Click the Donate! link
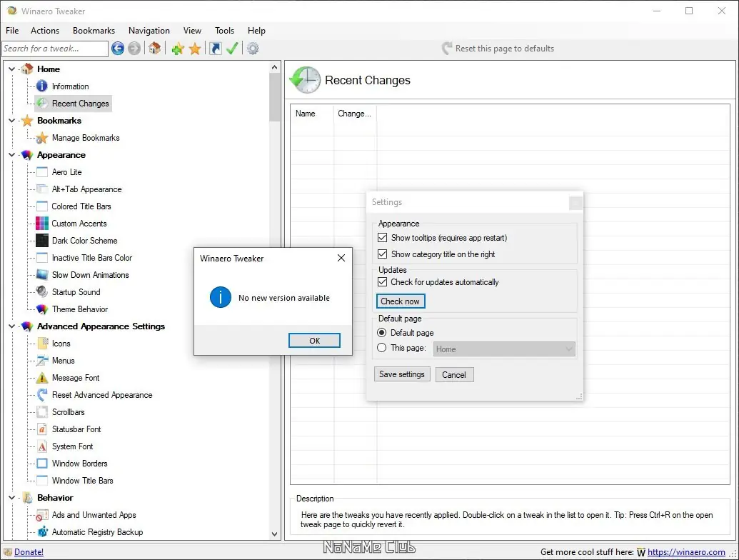The image size is (739, 560). 29,551
